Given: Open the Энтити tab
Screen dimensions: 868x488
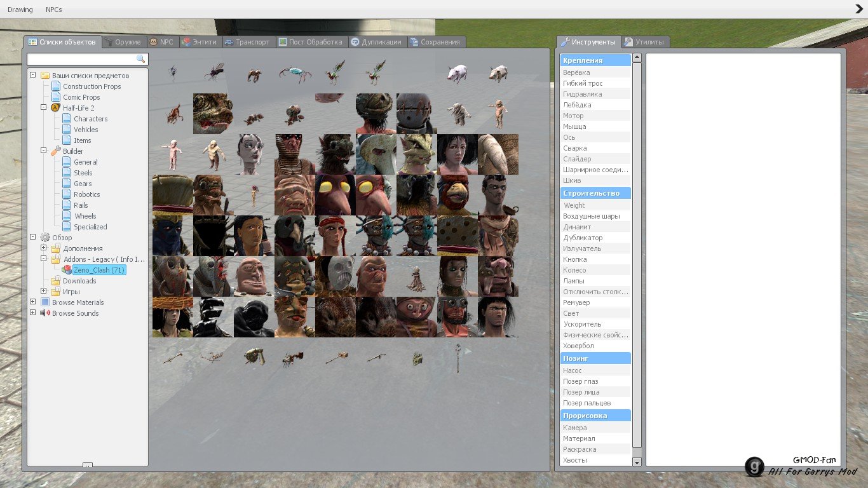Looking at the screenshot, I should 200,42.
